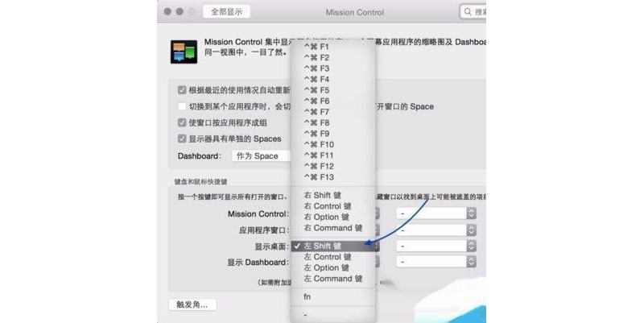Click the search field in title bar

click(x=473, y=12)
